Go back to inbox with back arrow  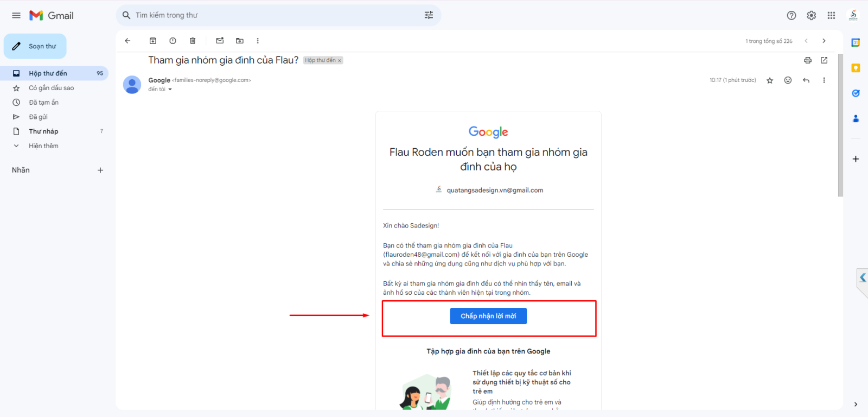coord(127,41)
